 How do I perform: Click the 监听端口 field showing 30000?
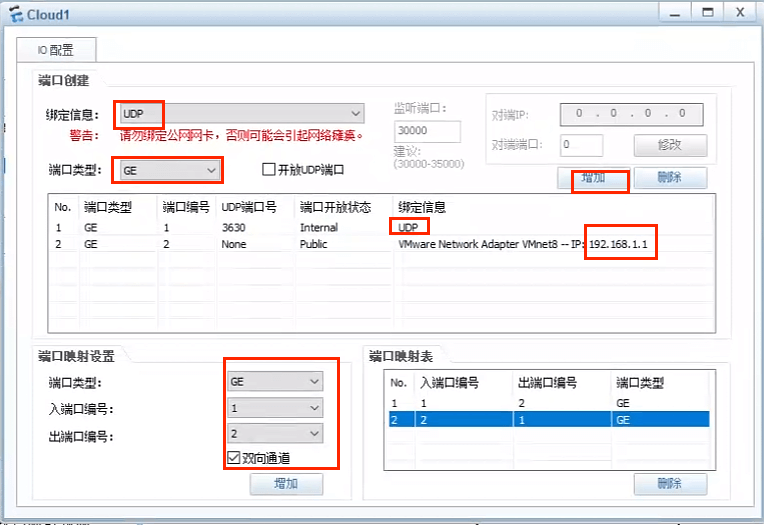point(427,131)
